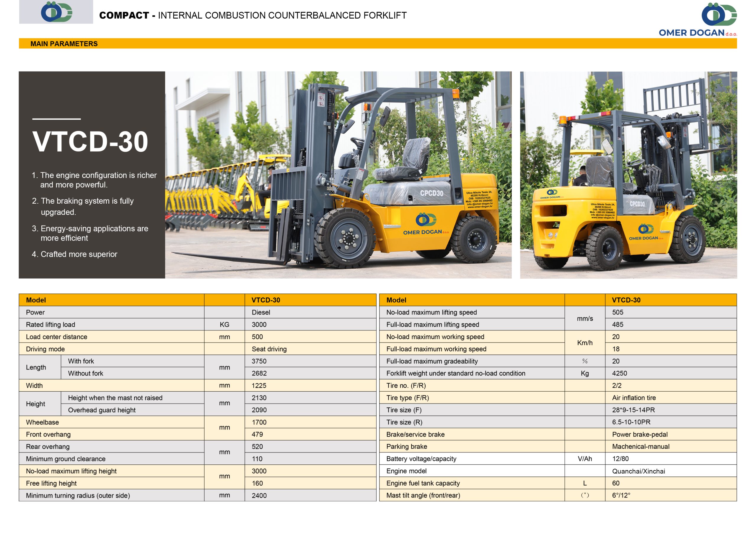
Task: Click the "With fork" sub-row label
Action: coord(81,361)
